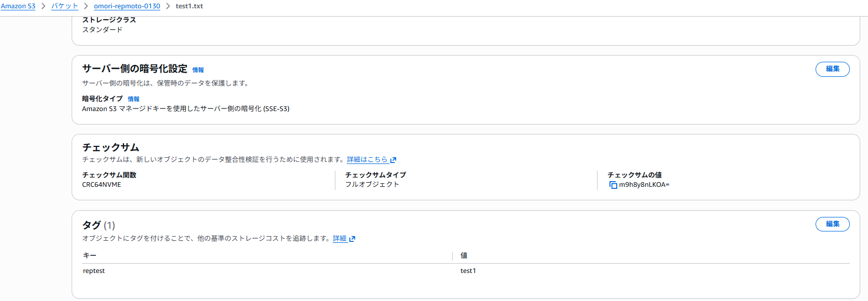Open the 詳細 link in the tags section
Screen dimensions: 868x301
338,238
